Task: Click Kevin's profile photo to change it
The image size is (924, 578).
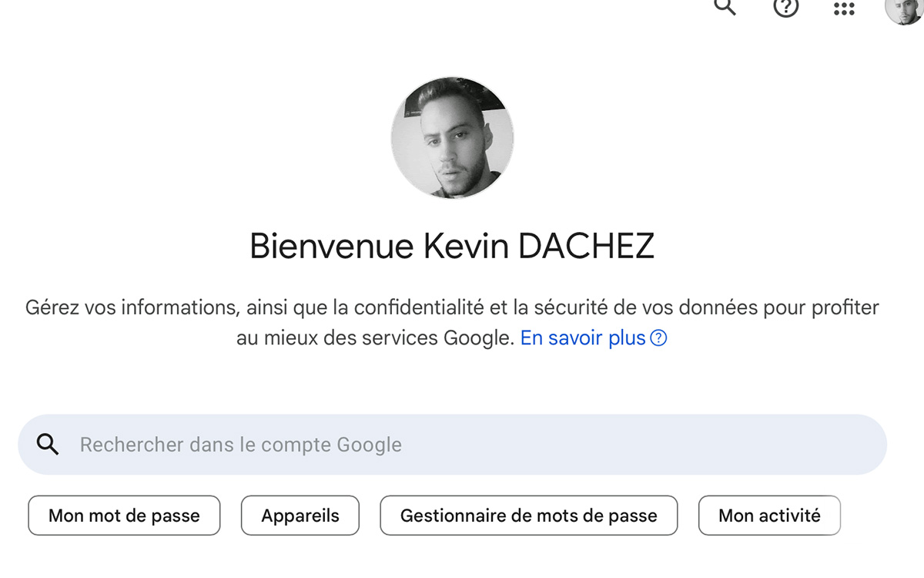Action: [x=452, y=138]
